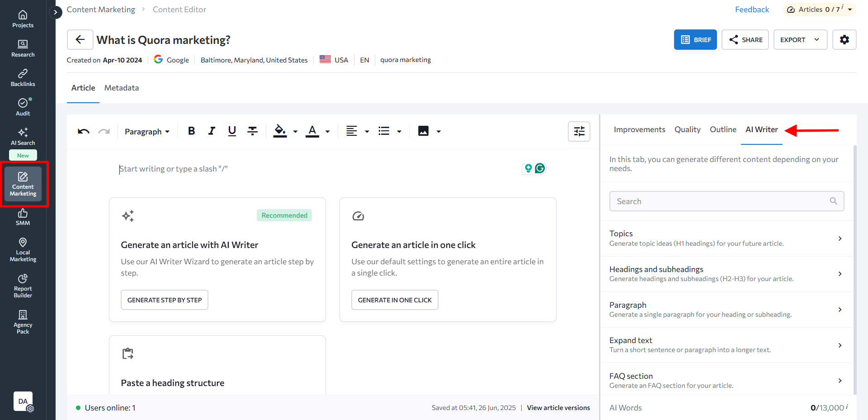Open text alignment dropdown arrow
The width and height of the screenshot is (868, 420).
point(367,132)
